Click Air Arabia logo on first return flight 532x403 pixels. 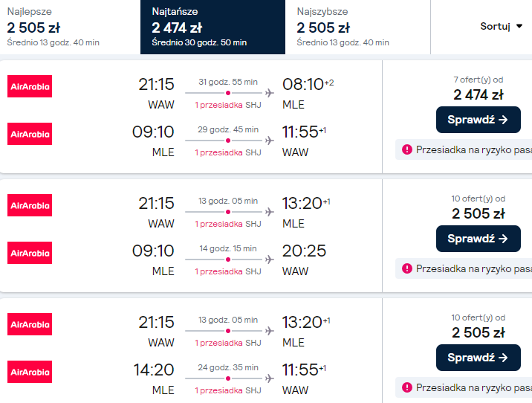pos(30,134)
